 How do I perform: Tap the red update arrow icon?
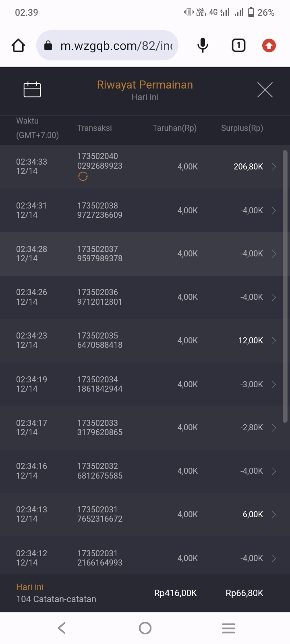click(x=269, y=45)
